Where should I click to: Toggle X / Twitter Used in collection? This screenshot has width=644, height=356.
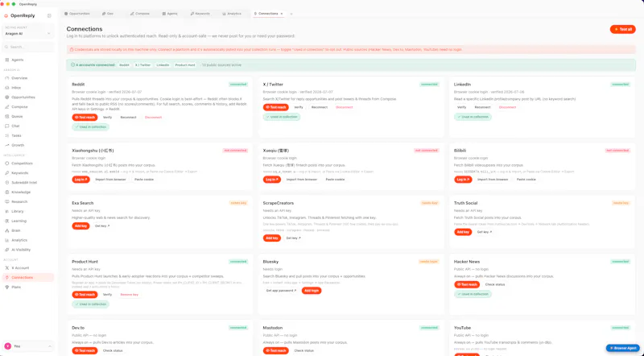click(x=282, y=117)
